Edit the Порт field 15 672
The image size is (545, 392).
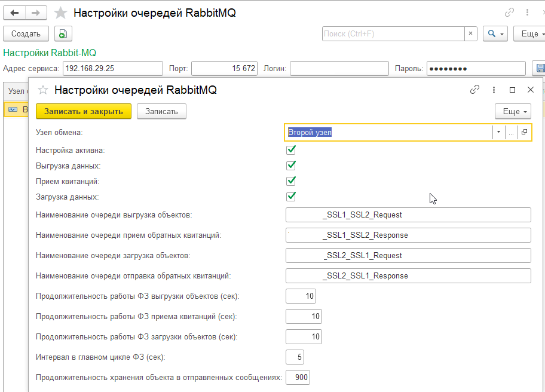click(x=224, y=69)
